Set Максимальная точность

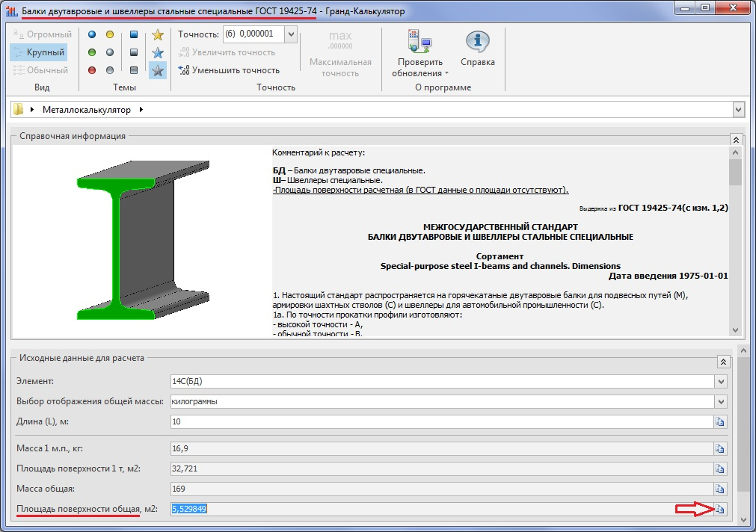point(340,54)
